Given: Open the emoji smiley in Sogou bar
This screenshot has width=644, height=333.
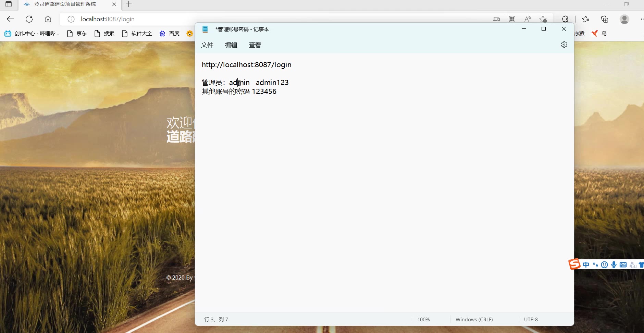Looking at the screenshot, I should coord(605,264).
